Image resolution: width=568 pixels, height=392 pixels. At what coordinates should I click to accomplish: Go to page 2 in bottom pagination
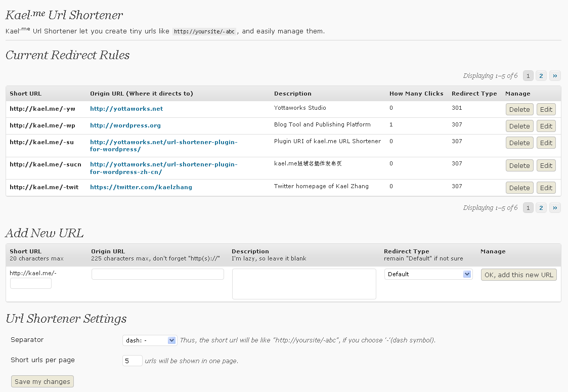541,207
